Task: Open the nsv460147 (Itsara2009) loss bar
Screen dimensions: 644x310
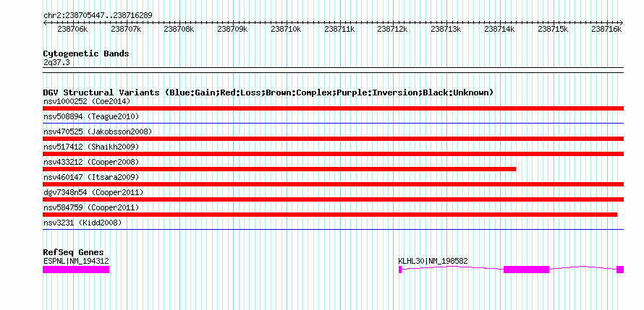Action: (333, 184)
